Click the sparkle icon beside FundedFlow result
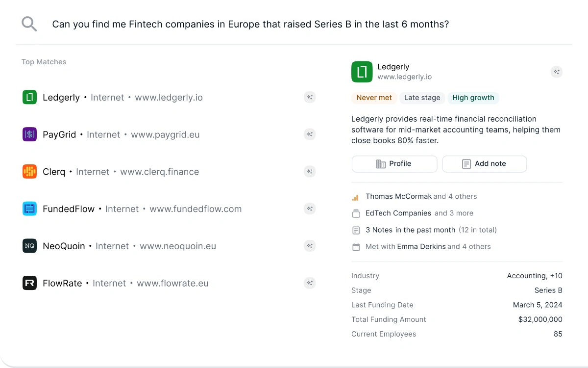588x368 pixels. click(x=310, y=209)
